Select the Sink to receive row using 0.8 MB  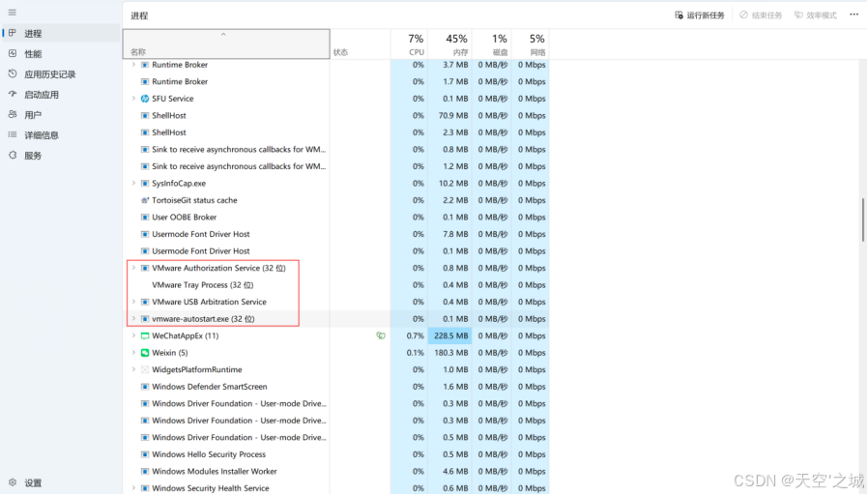pyautogui.click(x=336, y=150)
